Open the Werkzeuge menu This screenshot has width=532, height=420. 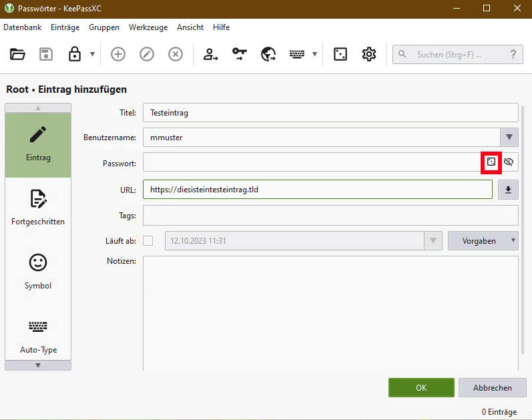(x=148, y=27)
